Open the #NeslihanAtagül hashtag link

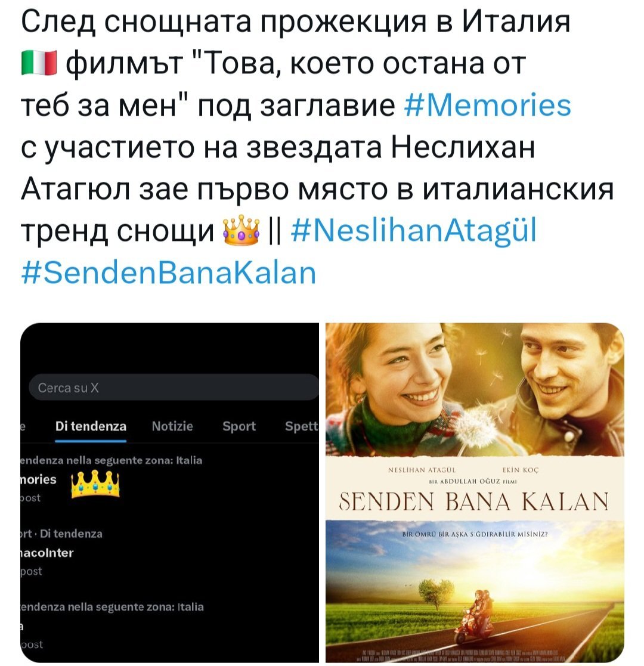tap(414, 231)
